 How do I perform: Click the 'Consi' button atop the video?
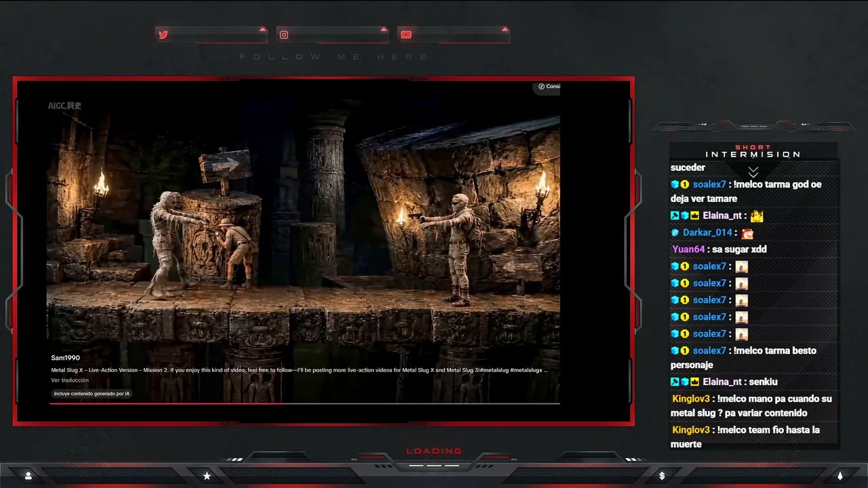549,87
